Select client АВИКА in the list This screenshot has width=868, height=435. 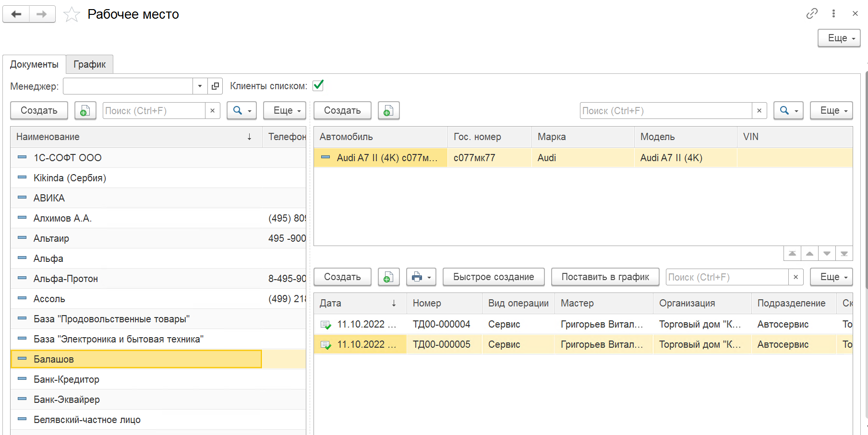(158, 198)
